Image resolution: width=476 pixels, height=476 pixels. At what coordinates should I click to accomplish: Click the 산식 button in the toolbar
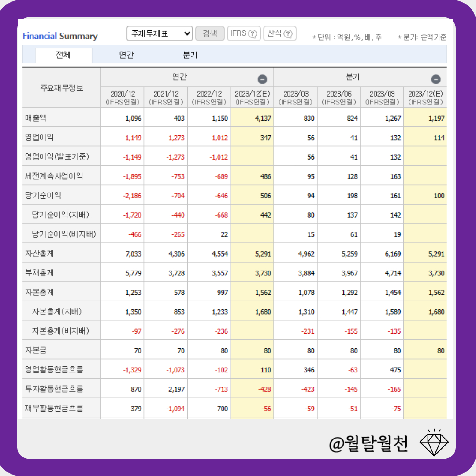pos(280,33)
